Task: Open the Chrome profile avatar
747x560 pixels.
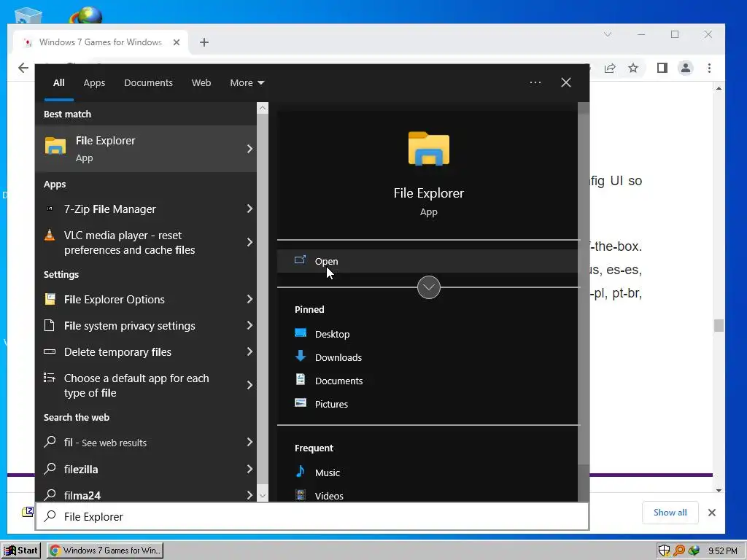Action: pos(686,68)
